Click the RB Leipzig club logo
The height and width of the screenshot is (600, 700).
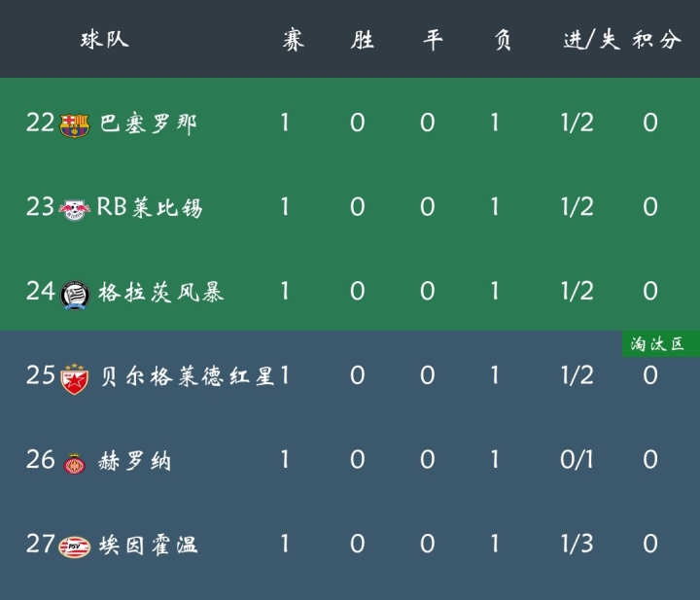tap(74, 208)
